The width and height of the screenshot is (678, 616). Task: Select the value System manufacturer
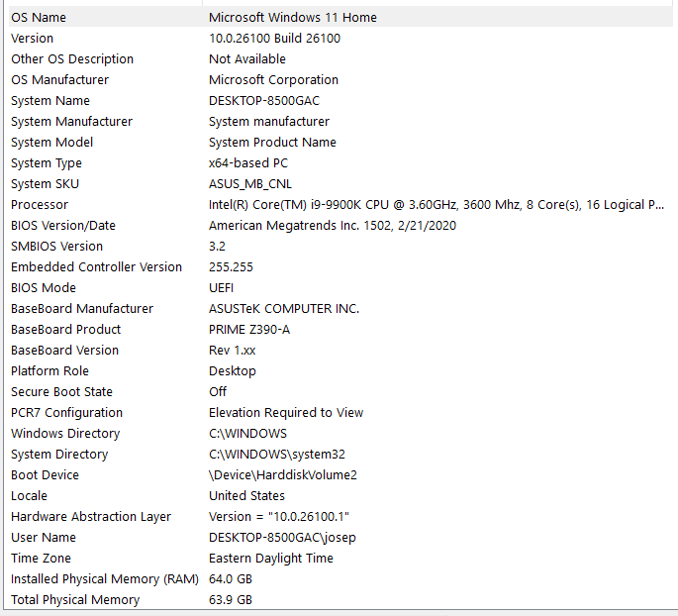click(x=269, y=122)
